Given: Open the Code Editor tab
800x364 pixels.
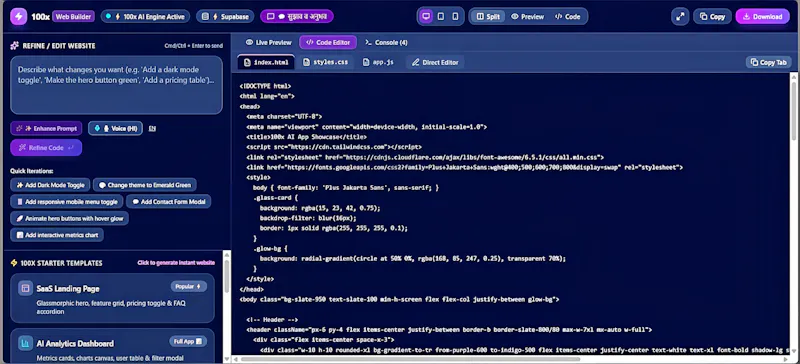Looking at the screenshot, I should (328, 42).
